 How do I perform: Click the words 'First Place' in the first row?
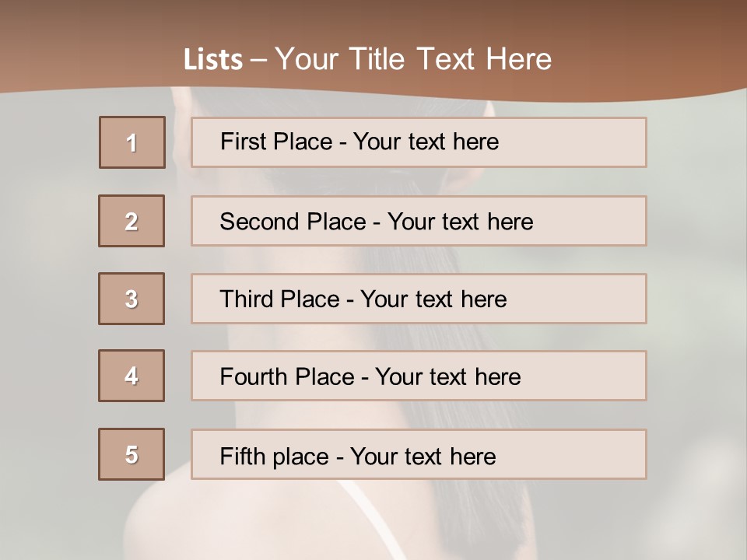tap(276, 142)
